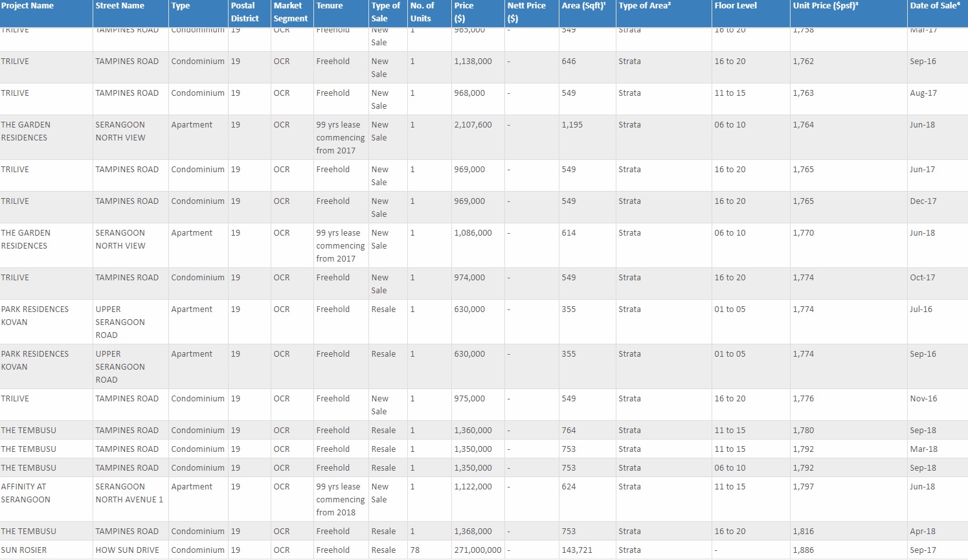Select the price cell 1,086,000
Image resolution: width=968 pixels, height=560 pixels.
[473, 233]
